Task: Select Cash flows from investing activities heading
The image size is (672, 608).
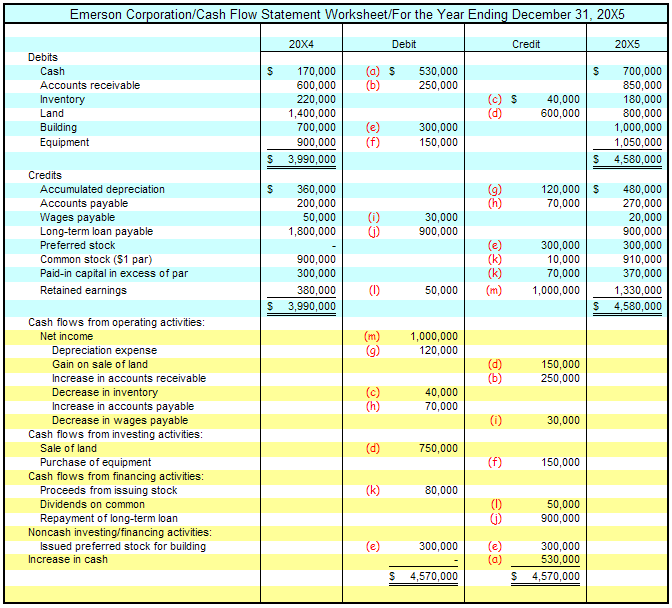Action: tap(115, 434)
